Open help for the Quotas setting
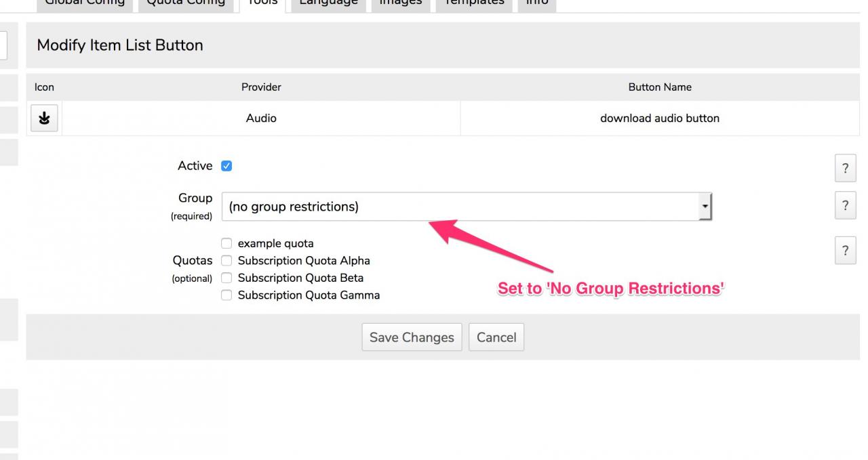 click(x=845, y=251)
